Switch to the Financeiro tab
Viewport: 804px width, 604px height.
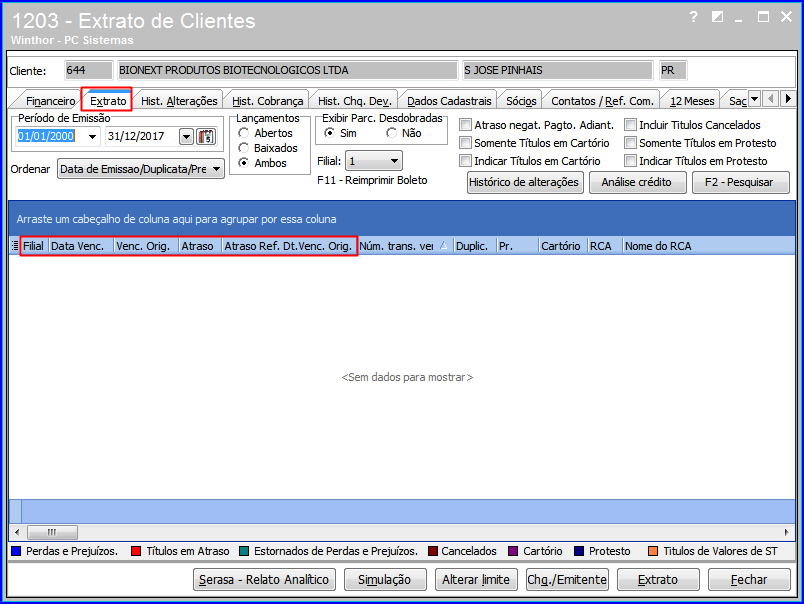click(x=50, y=101)
